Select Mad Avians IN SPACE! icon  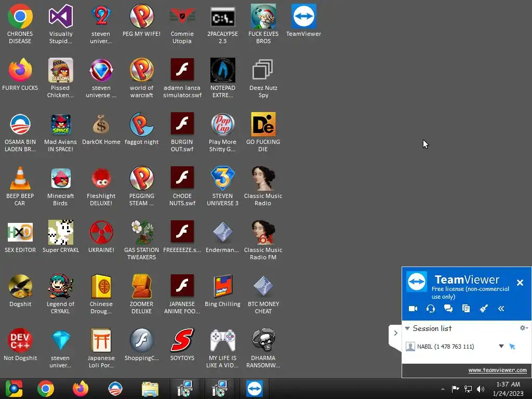(x=60, y=132)
